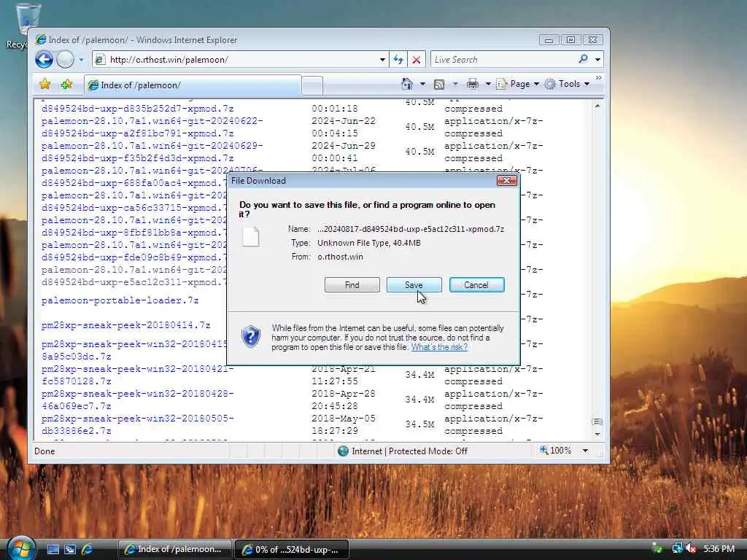Open the win64-git-20240629 palemoon archive link
Image resolution: width=747 pixels, height=560 pixels.
click(152, 152)
